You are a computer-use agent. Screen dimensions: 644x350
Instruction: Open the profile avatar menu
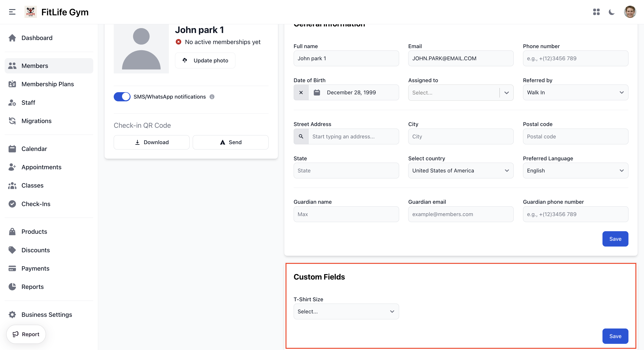coord(630,12)
